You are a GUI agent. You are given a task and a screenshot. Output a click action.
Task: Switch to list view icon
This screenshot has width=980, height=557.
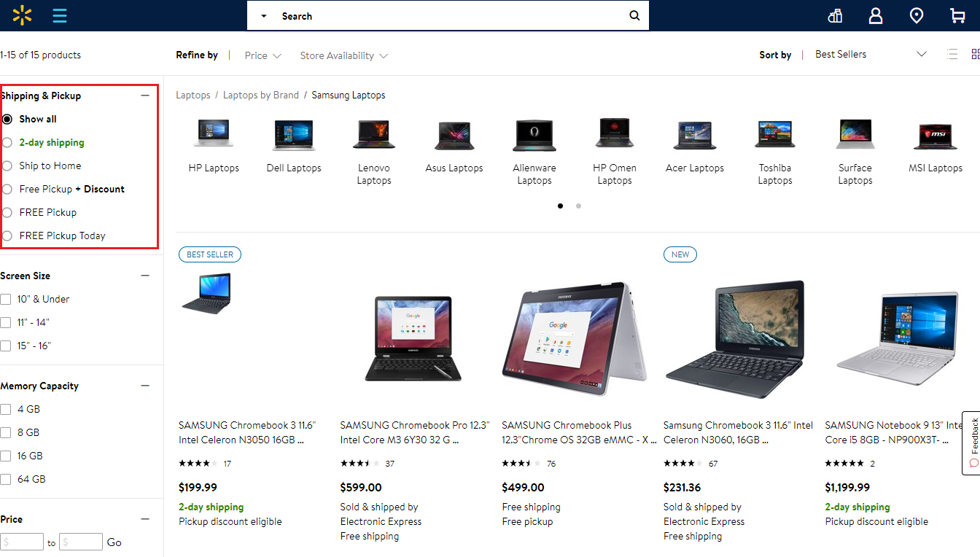pyautogui.click(x=952, y=54)
